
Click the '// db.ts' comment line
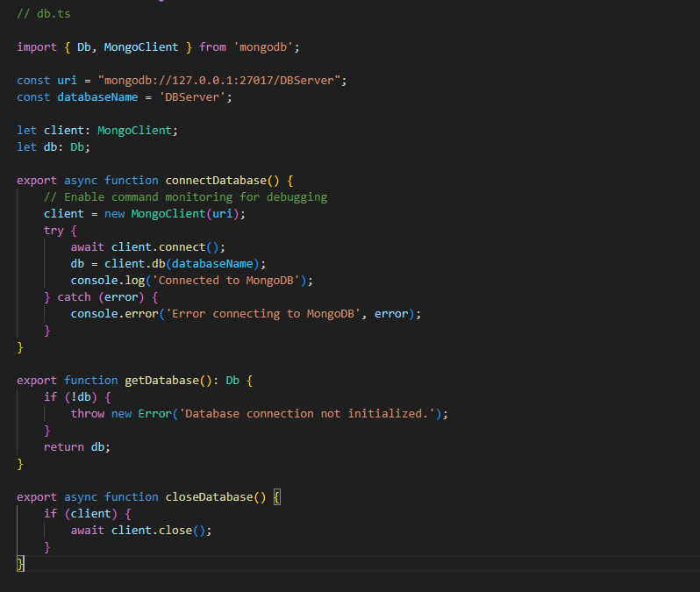click(x=40, y=13)
